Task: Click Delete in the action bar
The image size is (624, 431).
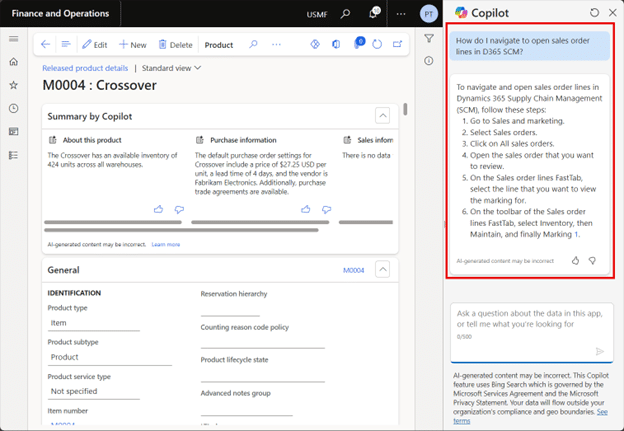Action: coord(176,45)
